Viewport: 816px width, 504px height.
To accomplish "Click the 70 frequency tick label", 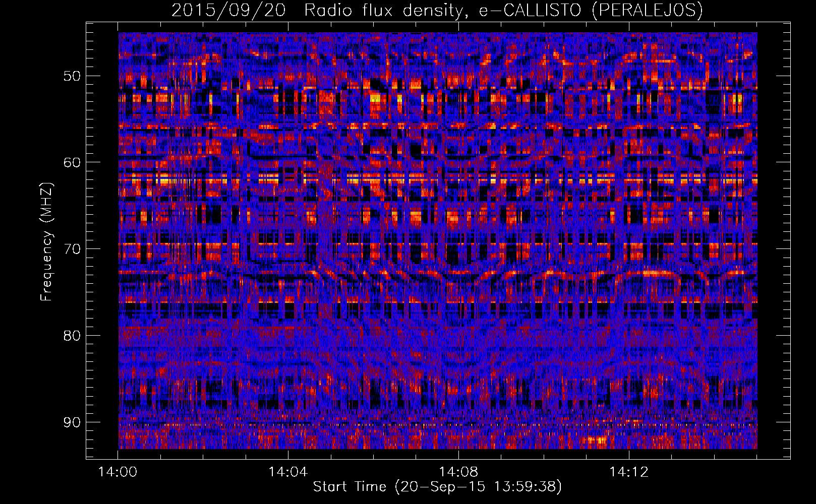I will (72, 249).
